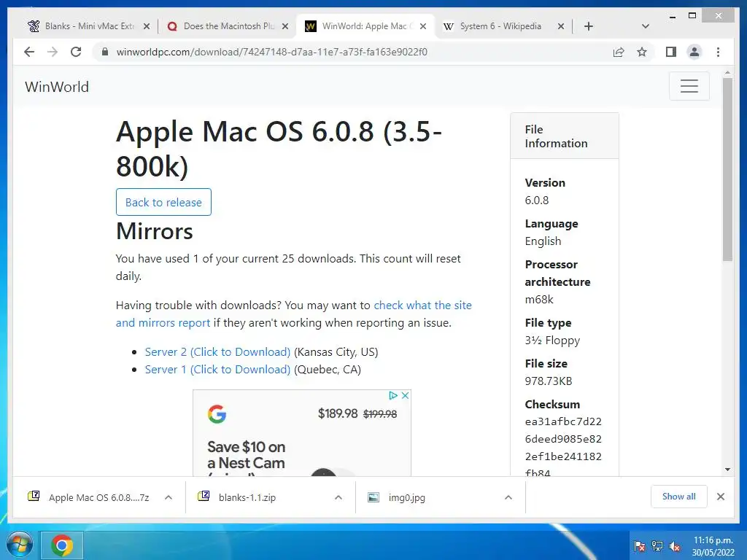Switch to Does the Macintosh Plus tab
This screenshot has width=747, height=560.
point(228,26)
